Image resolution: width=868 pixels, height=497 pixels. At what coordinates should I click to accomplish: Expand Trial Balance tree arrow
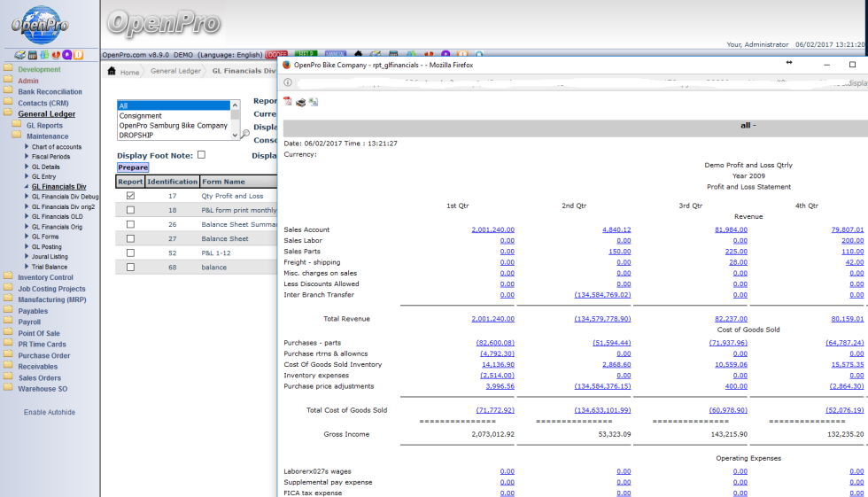click(x=27, y=266)
